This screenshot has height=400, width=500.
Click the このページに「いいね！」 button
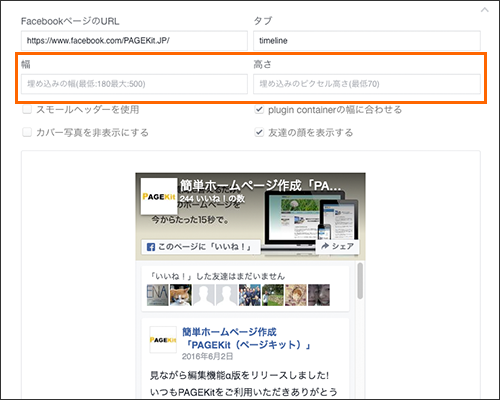point(201,247)
